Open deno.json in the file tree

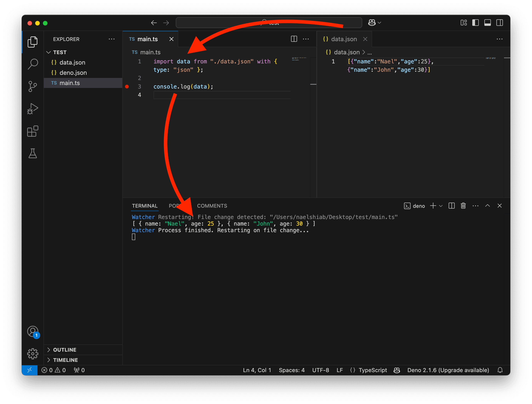point(83,73)
